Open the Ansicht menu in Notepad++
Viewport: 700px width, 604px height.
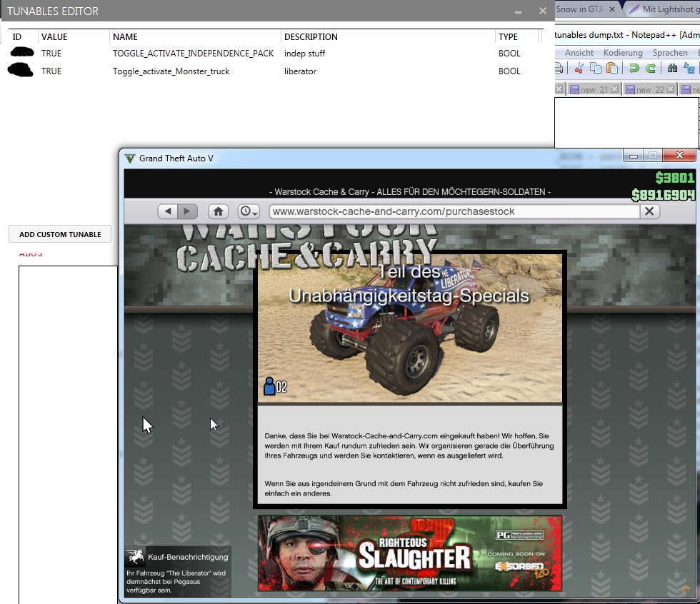click(579, 53)
